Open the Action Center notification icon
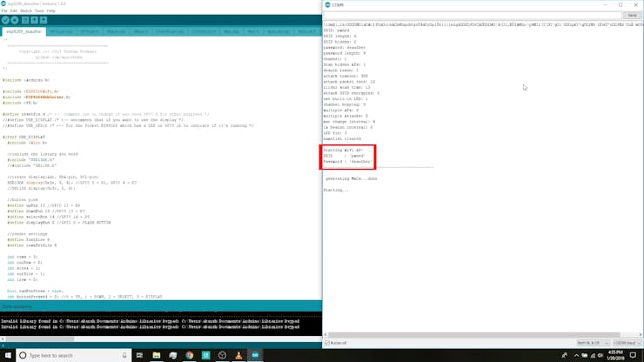This screenshot has height=362, width=644. [633, 355]
